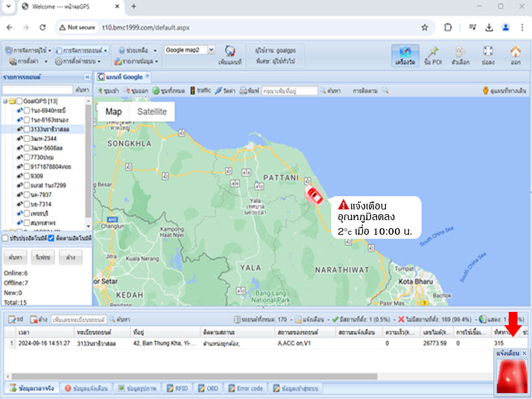Open the settings (การตั้งค่า) dropdown menu
The width and height of the screenshot is (532, 399).
tap(29, 61)
